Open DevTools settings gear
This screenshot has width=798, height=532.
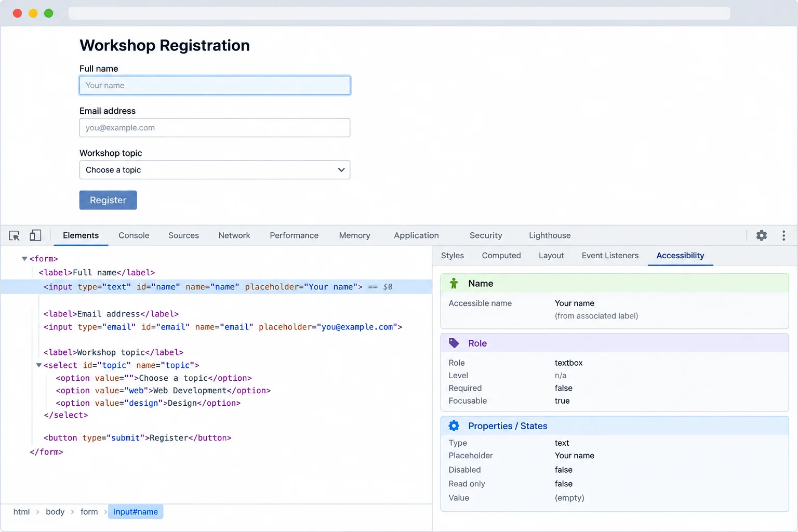762,235
